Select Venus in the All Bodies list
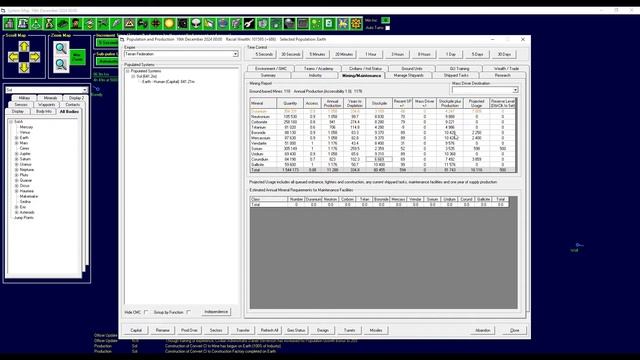 [24, 133]
